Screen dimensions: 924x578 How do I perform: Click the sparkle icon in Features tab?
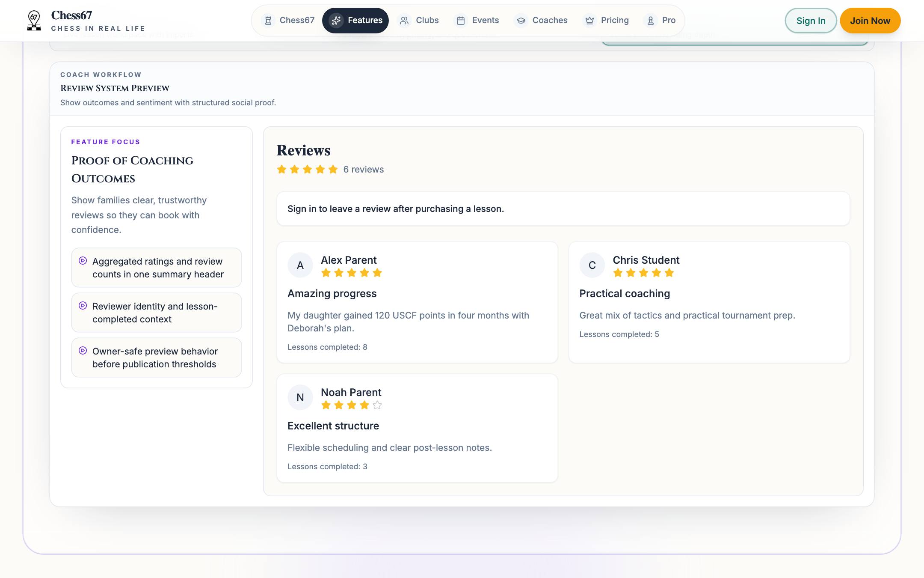336,21
